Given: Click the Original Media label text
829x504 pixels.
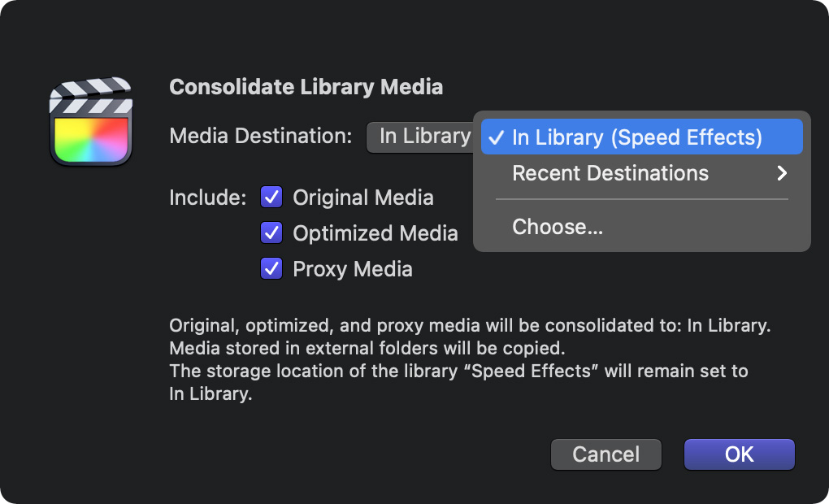Looking at the screenshot, I should click(x=363, y=198).
